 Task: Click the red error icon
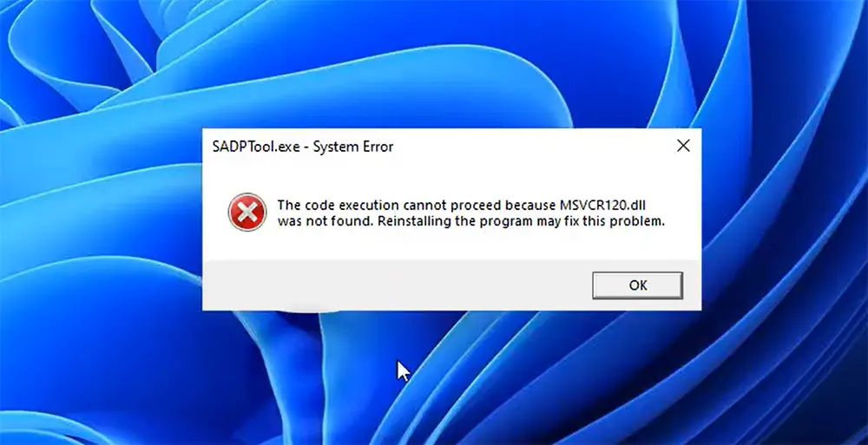tap(247, 212)
